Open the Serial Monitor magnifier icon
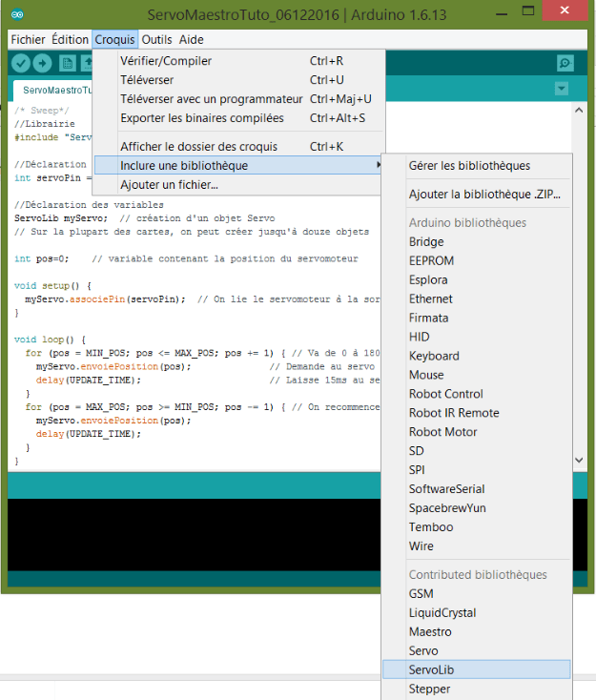596x700 pixels. [565, 63]
